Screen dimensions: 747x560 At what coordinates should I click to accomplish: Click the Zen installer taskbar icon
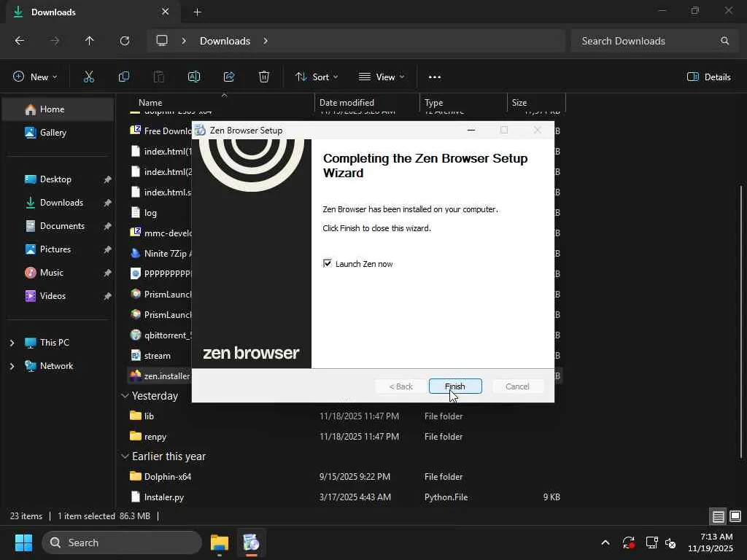click(251, 542)
